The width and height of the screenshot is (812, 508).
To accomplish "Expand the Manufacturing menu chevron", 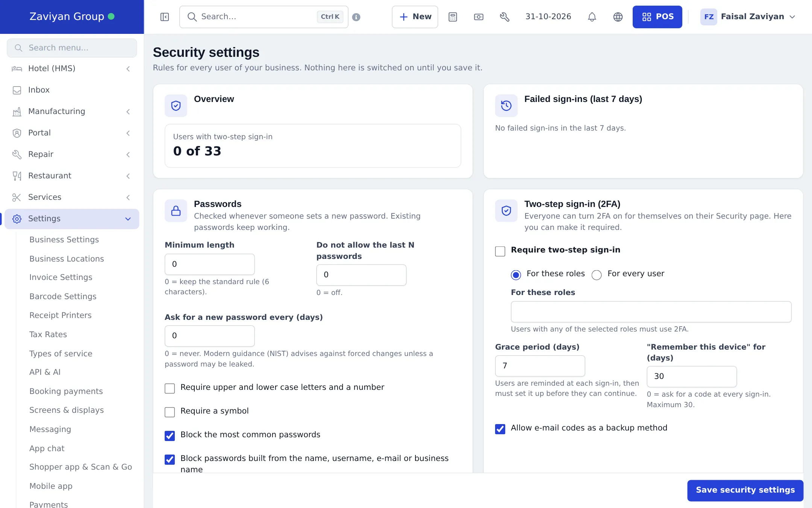I will (128, 111).
